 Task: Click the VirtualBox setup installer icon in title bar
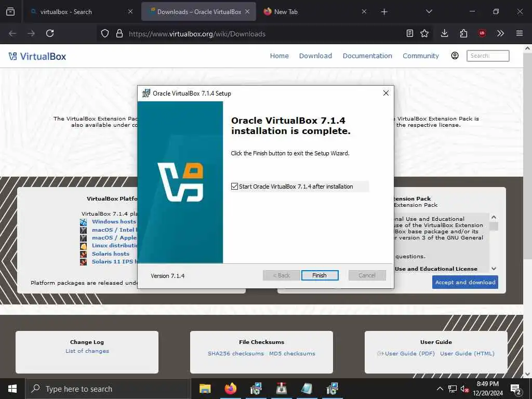[x=146, y=94]
